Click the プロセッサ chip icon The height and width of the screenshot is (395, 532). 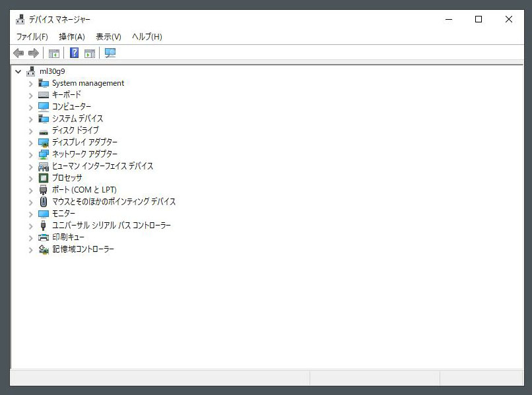[44, 178]
